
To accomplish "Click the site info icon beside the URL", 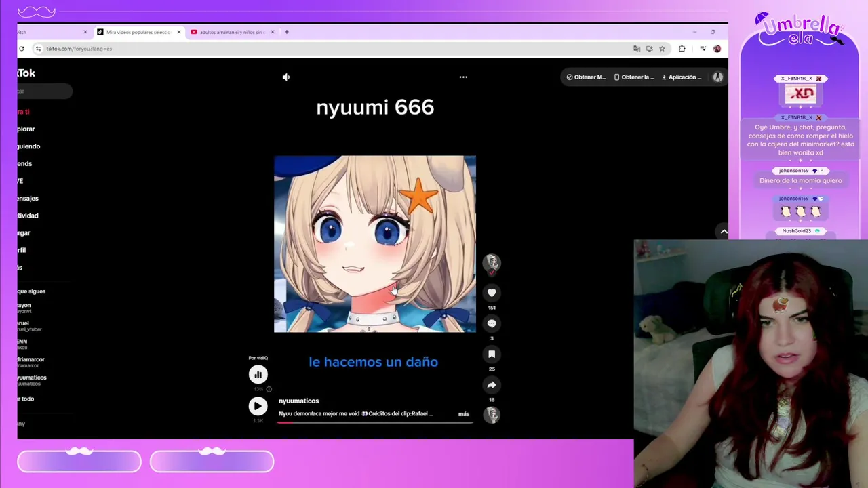I will coord(39,49).
